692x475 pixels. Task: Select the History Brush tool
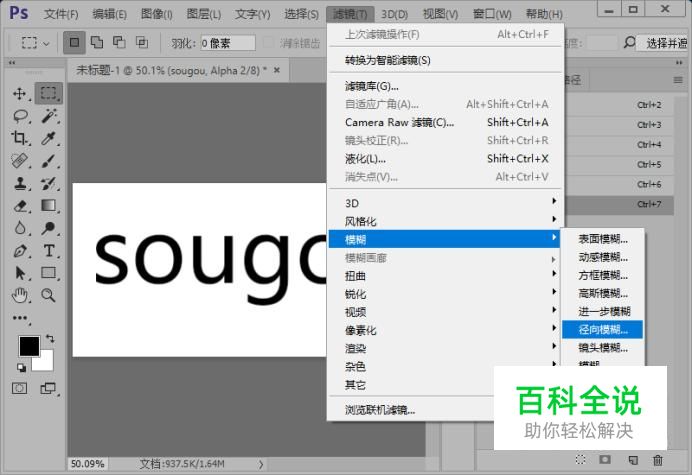[49, 183]
